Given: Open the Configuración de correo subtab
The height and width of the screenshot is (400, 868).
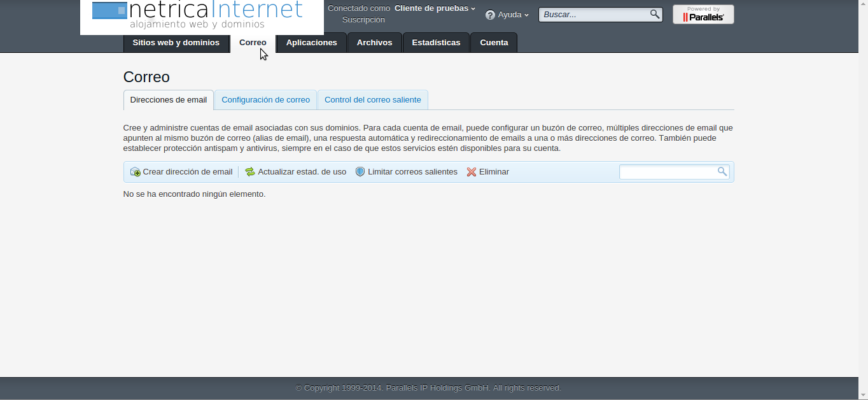Looking at the screenshot, I should point(265,100).
